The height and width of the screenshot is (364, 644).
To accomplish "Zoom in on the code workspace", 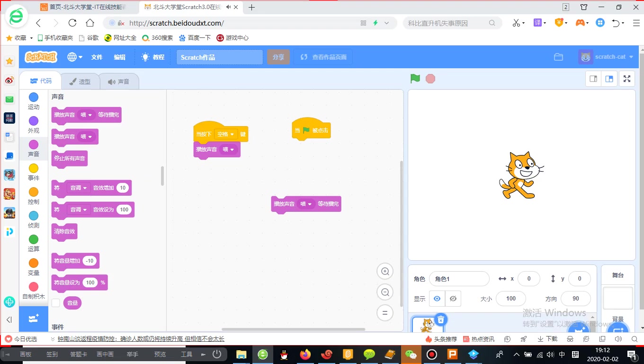I will coord(385,271).
